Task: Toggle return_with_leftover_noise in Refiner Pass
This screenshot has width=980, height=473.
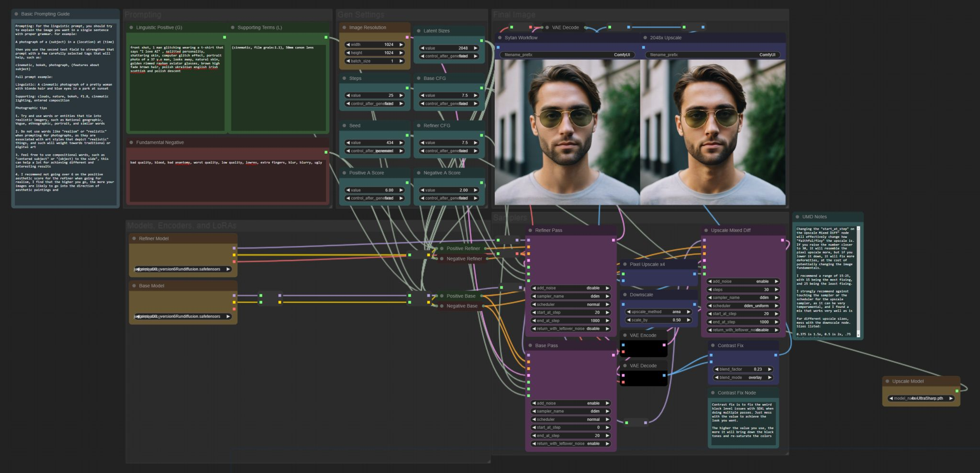Action: 571,329
